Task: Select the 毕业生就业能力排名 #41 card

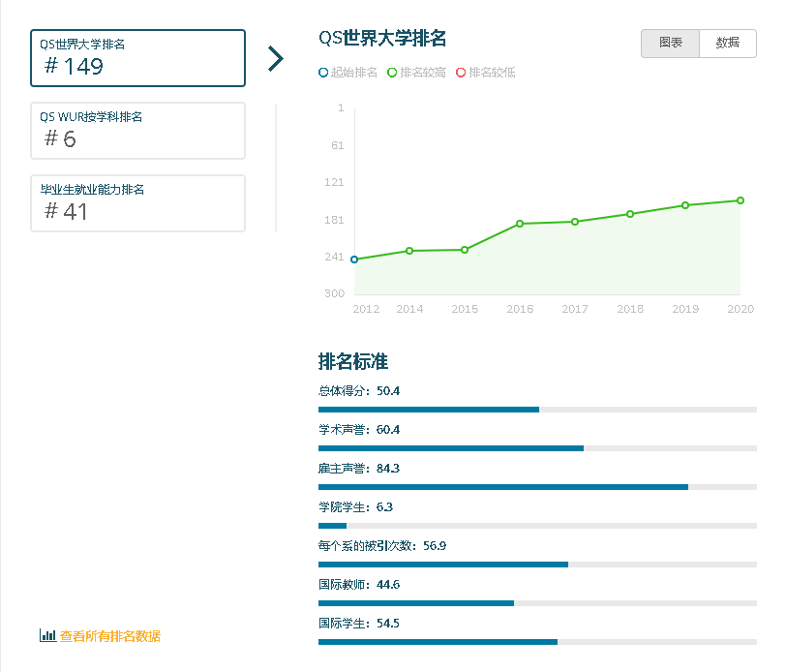Action: 137,203
